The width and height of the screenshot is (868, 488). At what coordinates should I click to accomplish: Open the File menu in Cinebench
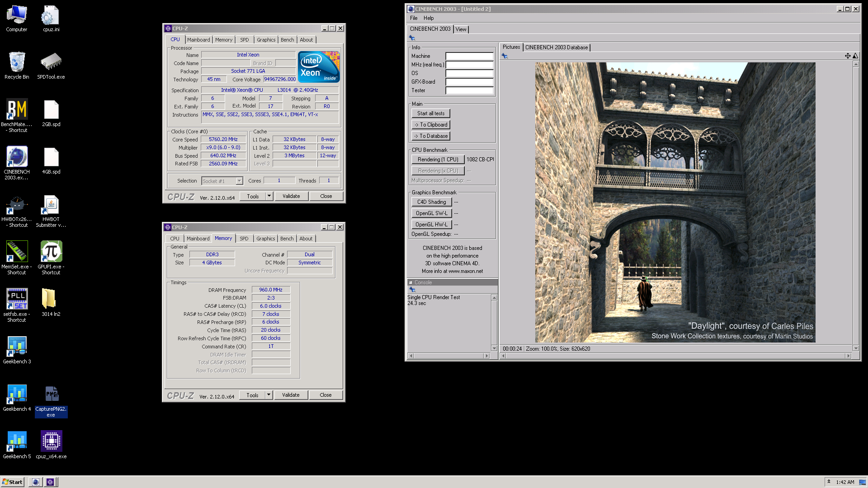pyautogui.click(x=414, y=18)
